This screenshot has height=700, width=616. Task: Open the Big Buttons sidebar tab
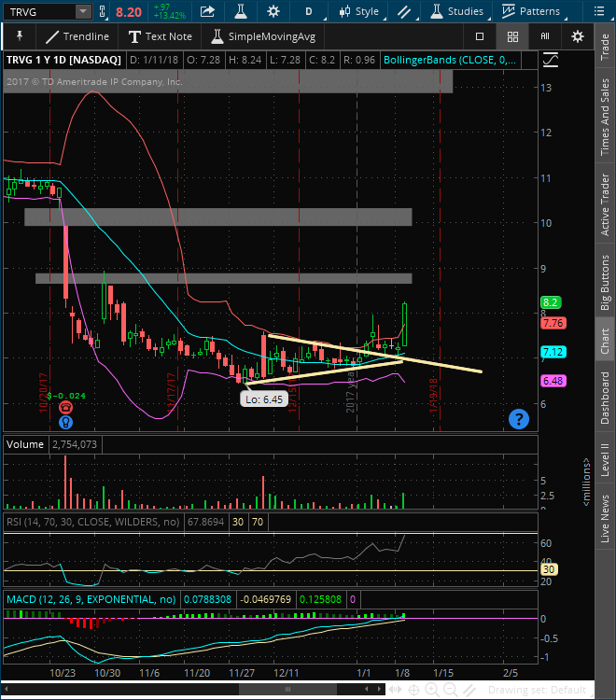click(605, 282)
